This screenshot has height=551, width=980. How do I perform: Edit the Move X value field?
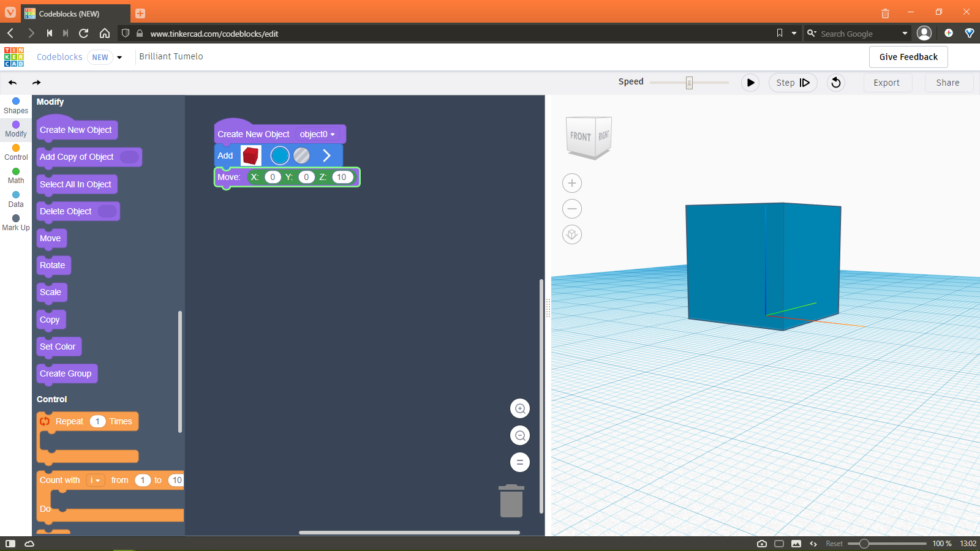tap(273, 177)
